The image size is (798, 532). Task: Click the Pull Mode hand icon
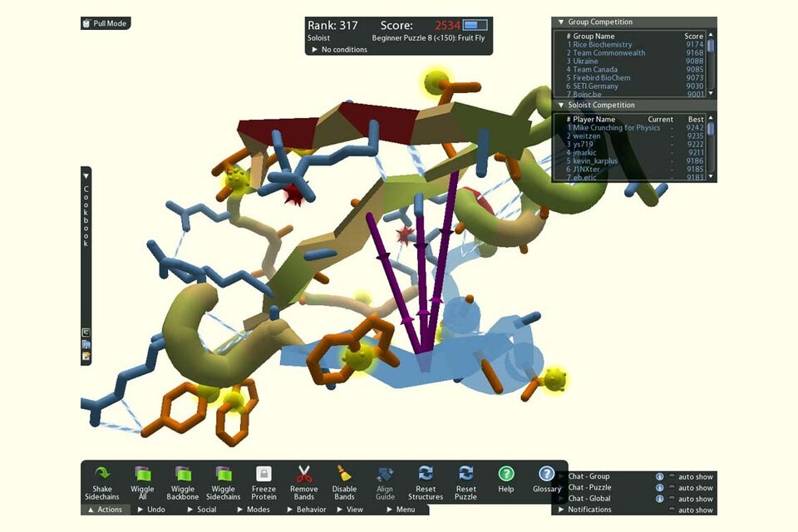86,23
